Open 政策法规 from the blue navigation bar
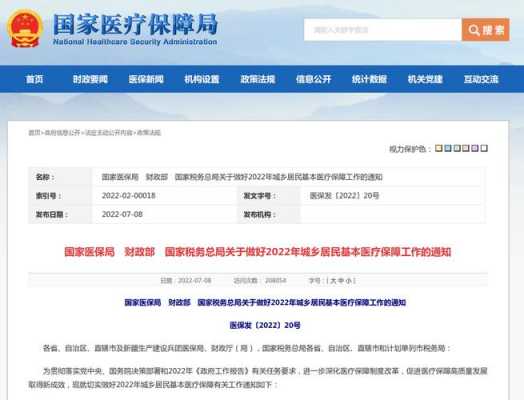This screenshot has height=400, width=524. click(x=258, y=79)
